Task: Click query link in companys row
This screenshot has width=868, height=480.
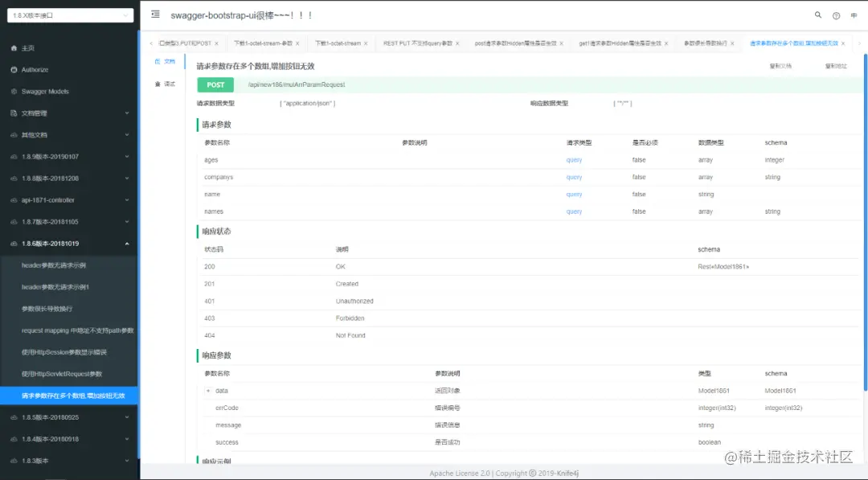Action: coord(574,177)
